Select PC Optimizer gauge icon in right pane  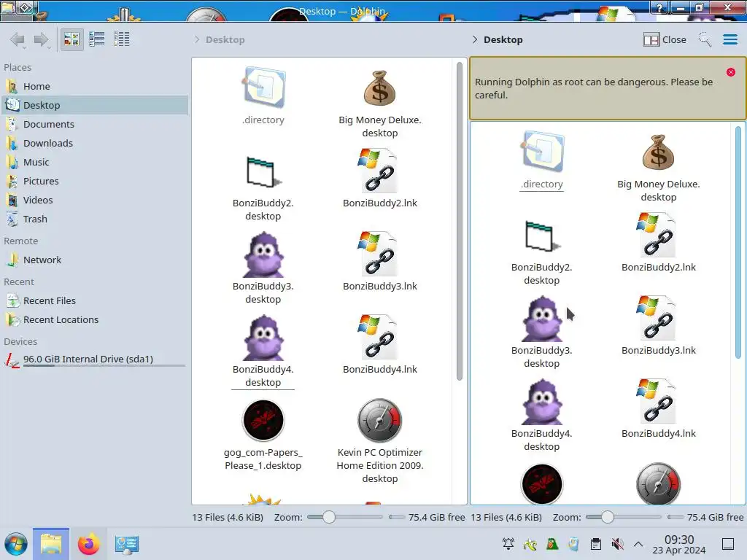659,484
